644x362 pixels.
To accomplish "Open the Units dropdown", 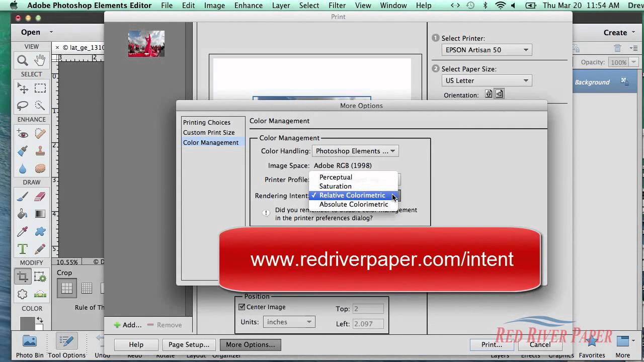I will (289, 322).
